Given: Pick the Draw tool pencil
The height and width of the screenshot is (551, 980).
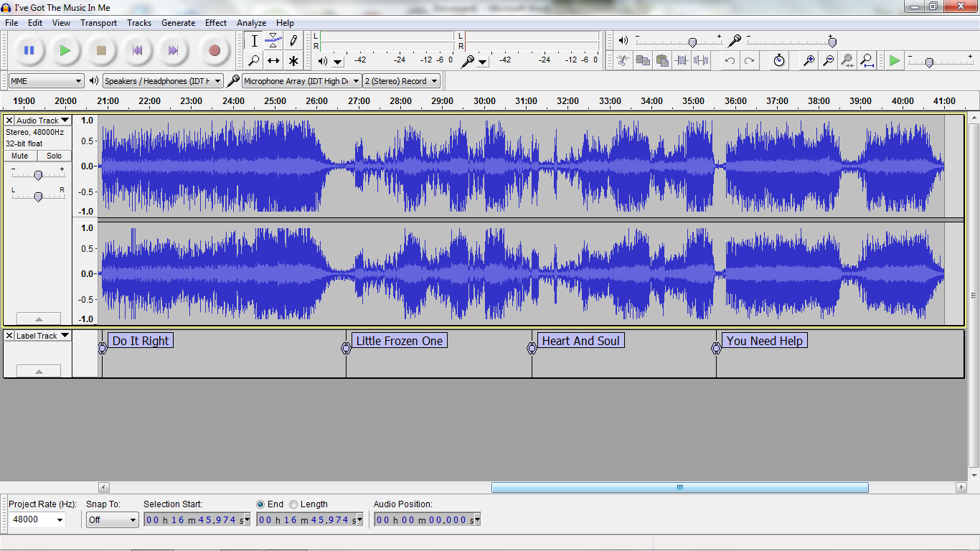Looking at the screenshot, I should pyautogui.click(x=293, y=41).
